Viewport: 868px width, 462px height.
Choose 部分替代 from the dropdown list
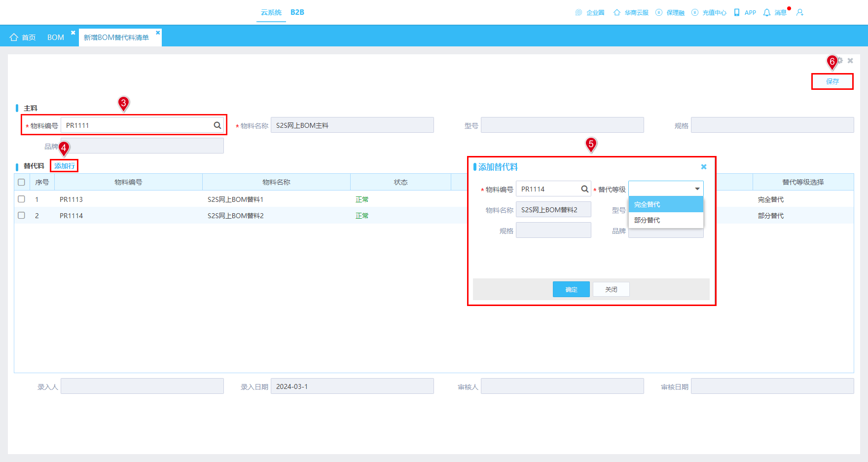[x=666, y=220]
